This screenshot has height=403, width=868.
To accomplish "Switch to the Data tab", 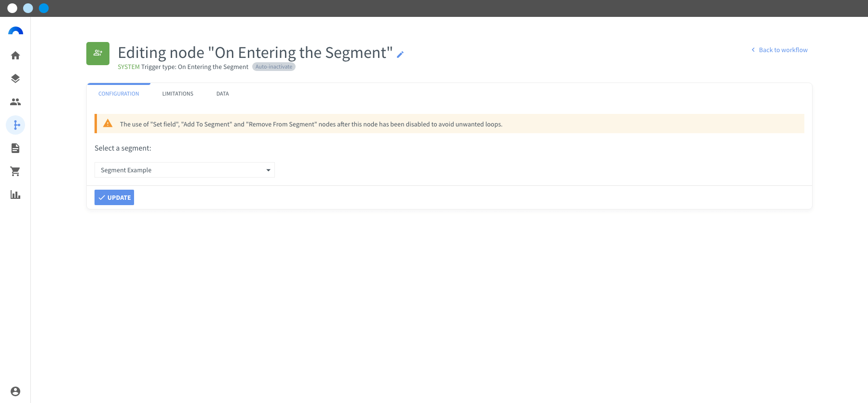I will 223,94.
